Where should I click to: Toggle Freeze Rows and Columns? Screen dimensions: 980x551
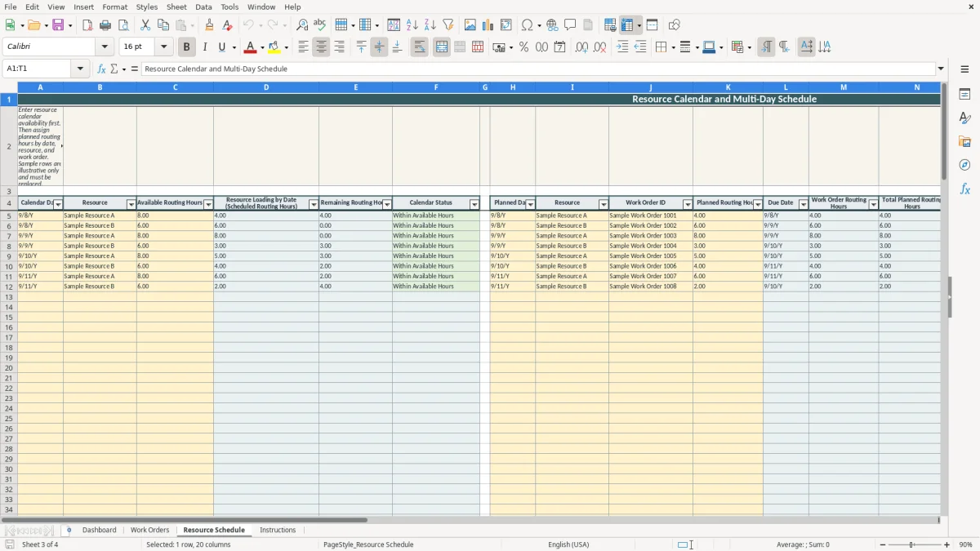627,25
